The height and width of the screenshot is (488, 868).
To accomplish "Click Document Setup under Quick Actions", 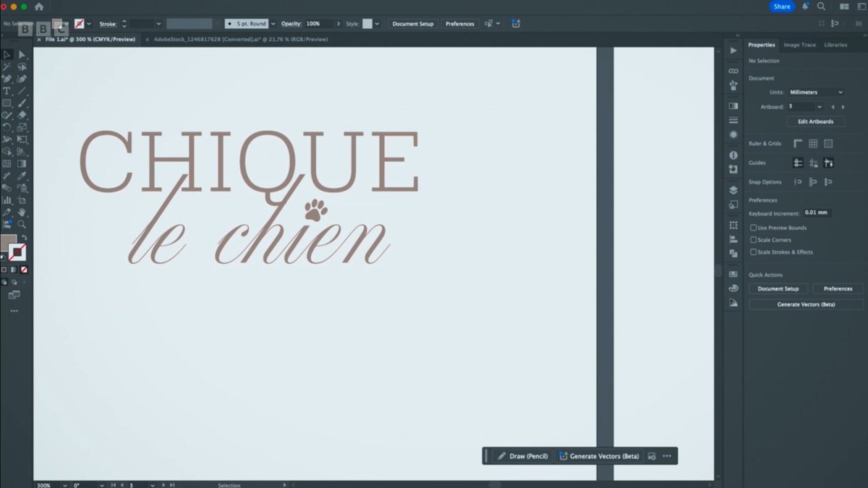I will tap(778, 288).
